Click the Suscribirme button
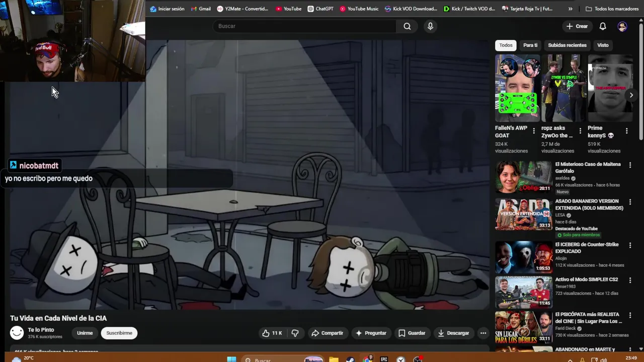 tap(119, 333)
